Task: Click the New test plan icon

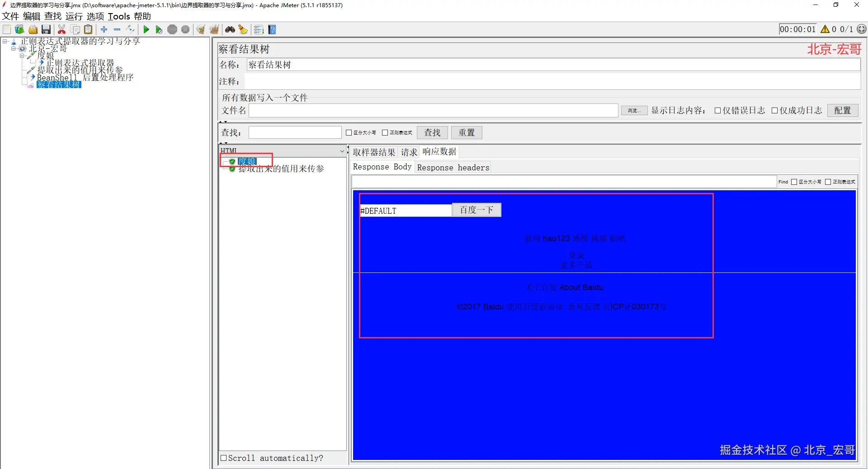Action: 7,30
